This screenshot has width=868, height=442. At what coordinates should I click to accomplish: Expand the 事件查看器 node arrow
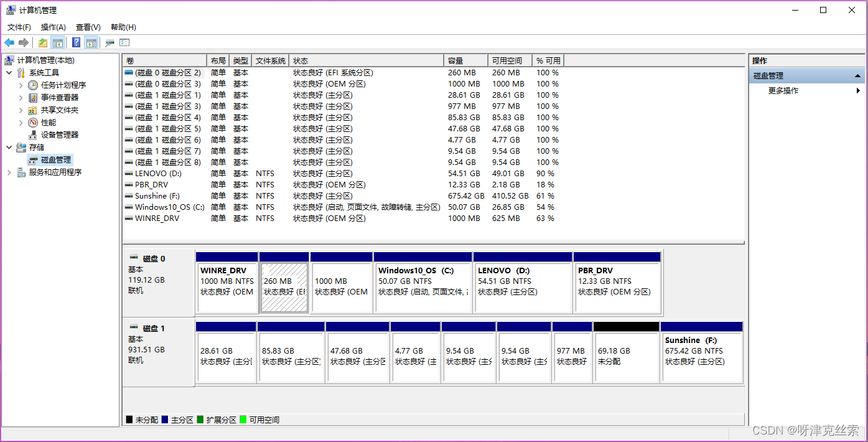tap(21, 98)
